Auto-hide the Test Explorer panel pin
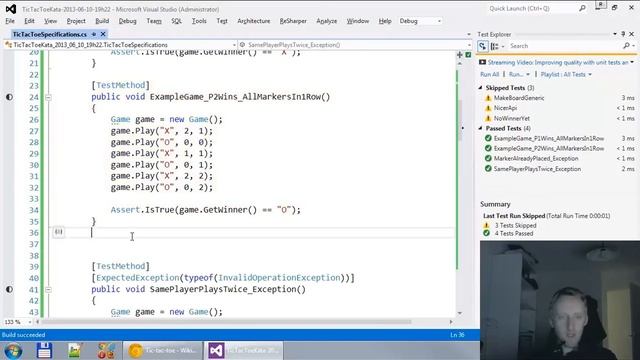The height and width of the screenshot is (360, 640). 623,34
